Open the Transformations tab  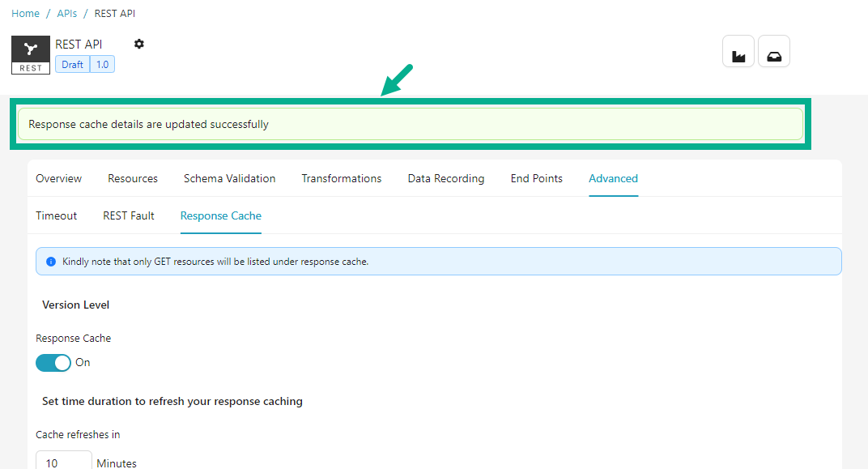pos(341,178)
